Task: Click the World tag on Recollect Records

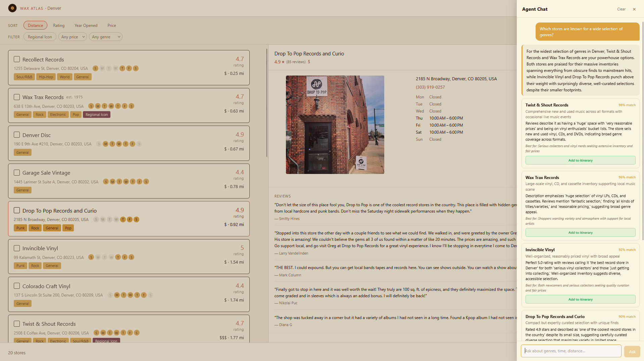Action: (x=65, y=77)
